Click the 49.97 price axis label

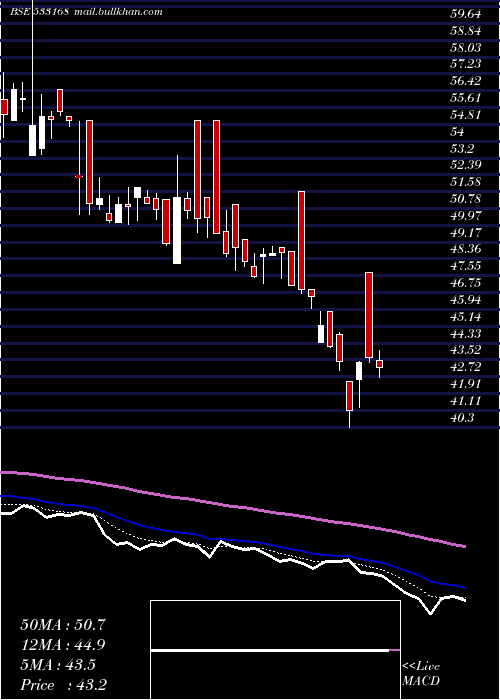point(466,216)
